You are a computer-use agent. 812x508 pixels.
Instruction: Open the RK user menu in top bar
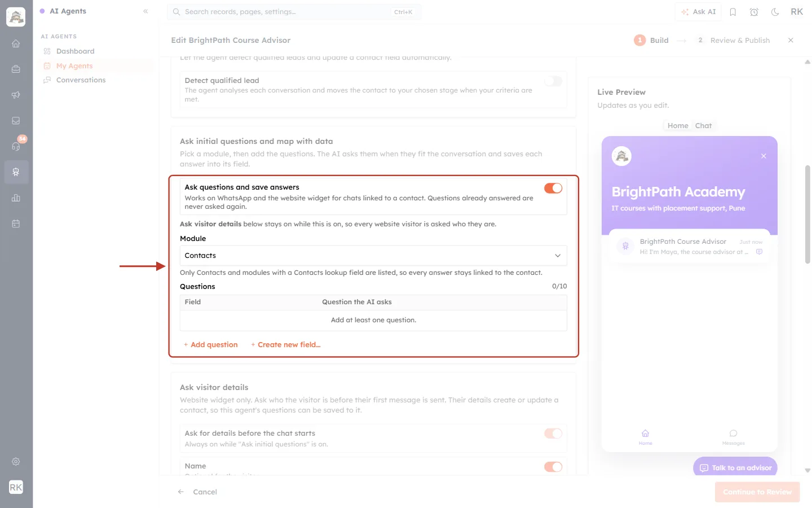click(797, 12)
